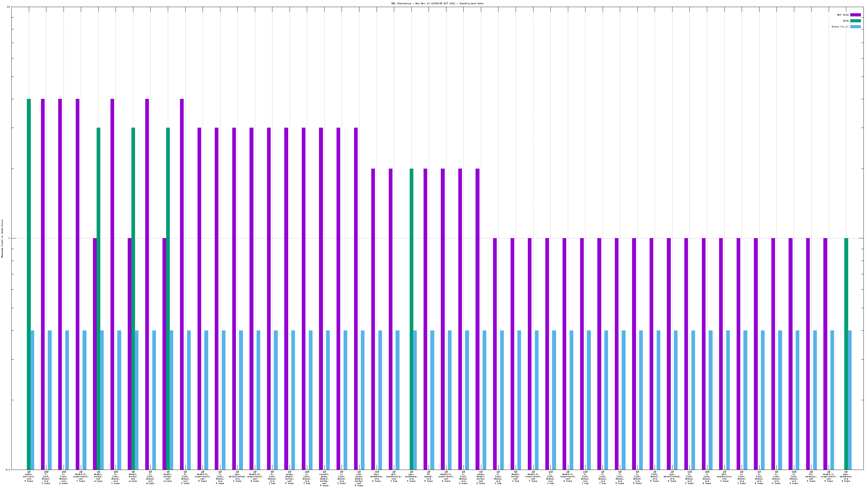Click the purple Not Spam legend swatch
Screen dimensions: 868x488
click(x=855, y=15)
